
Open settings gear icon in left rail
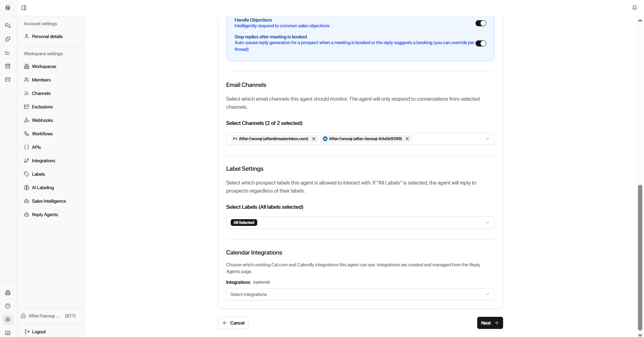pyautogui.click(x=8, y=319)
